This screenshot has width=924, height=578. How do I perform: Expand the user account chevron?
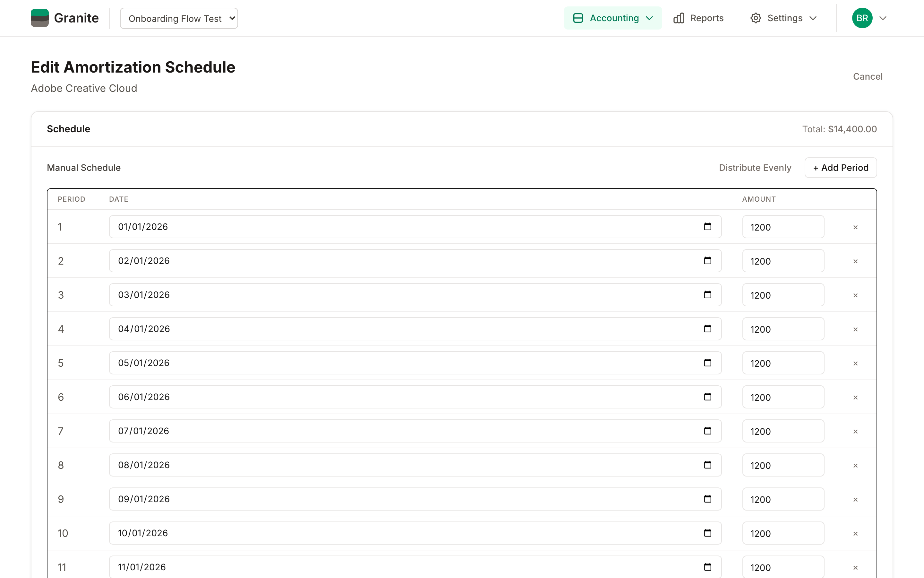[883, 18]
